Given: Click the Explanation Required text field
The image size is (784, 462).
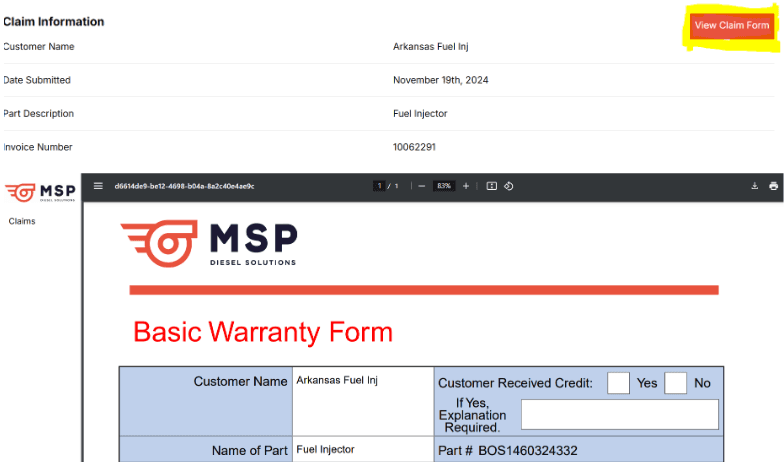Looking at the screenshot, I should 619,414.
